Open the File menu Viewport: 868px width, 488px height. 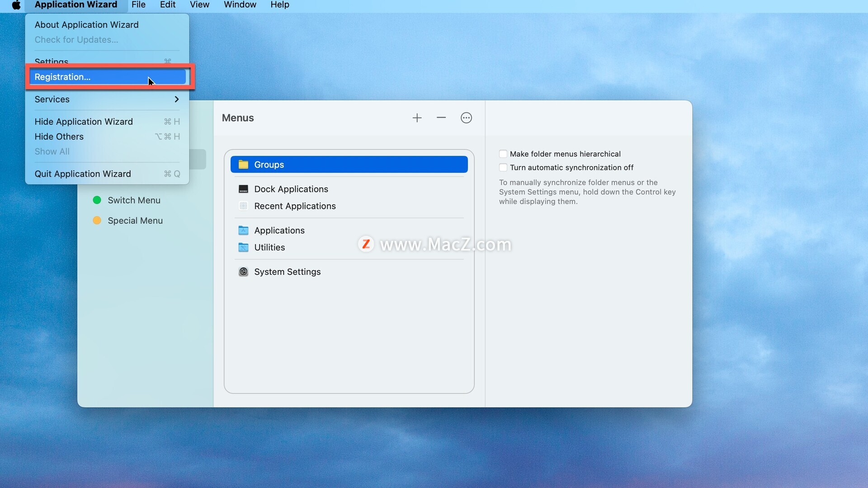138,5
